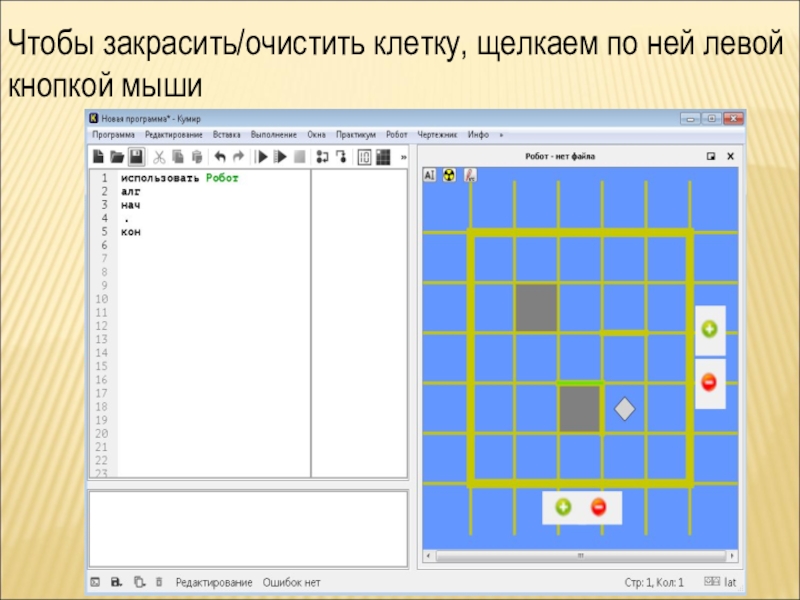Toggle the radiation mode icon

tap(449, 175)
